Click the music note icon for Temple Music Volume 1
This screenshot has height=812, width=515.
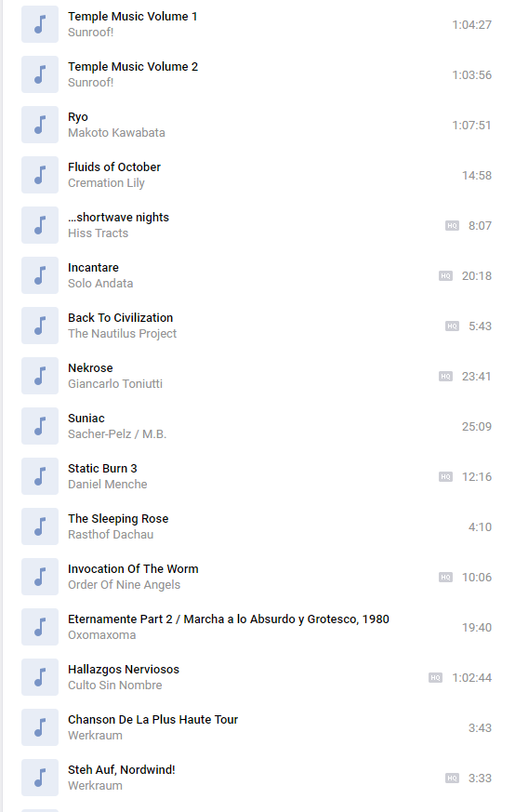coord(40,24)
